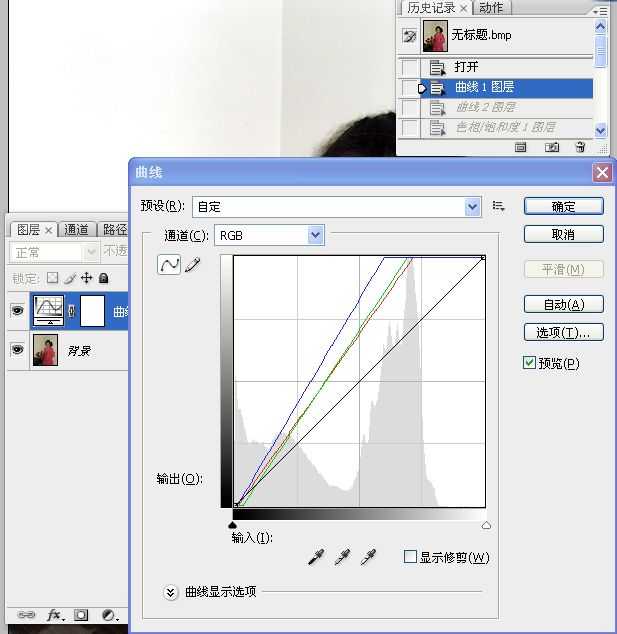Click the white input slider triangle below the curve

(x=486, y=525)
